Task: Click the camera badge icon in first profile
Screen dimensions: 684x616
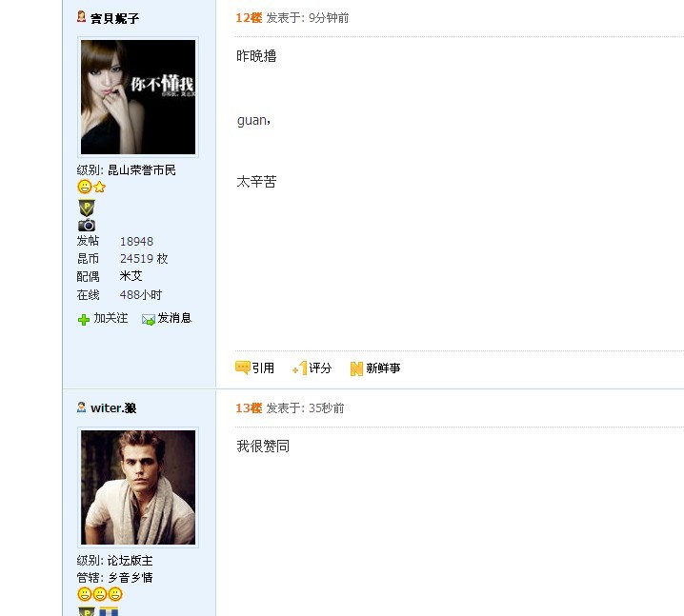Action: click(87, 225)
